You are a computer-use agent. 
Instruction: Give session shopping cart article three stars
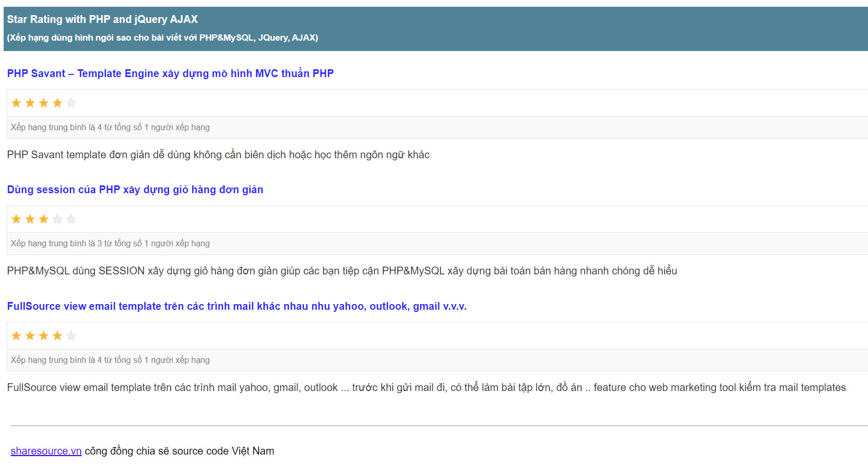(x=44, y=219)
